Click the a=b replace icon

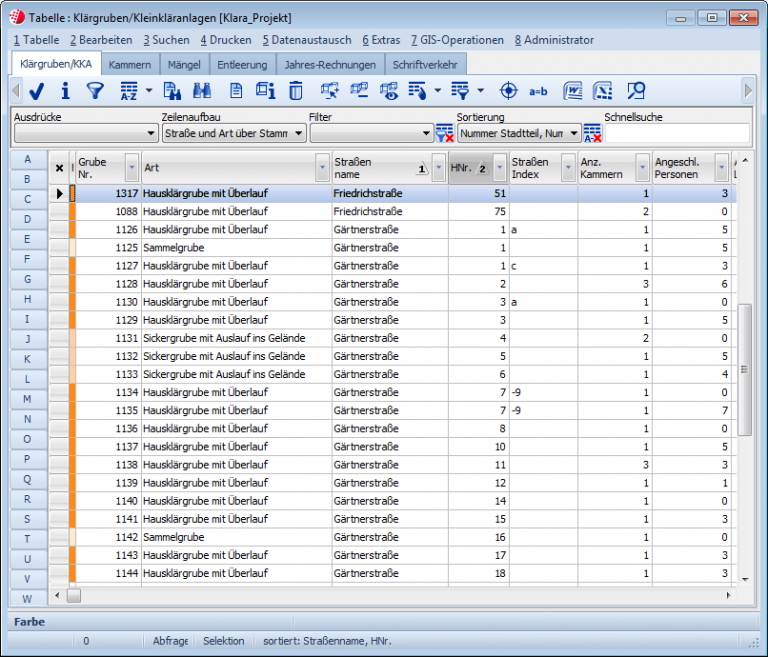point(538,91)
